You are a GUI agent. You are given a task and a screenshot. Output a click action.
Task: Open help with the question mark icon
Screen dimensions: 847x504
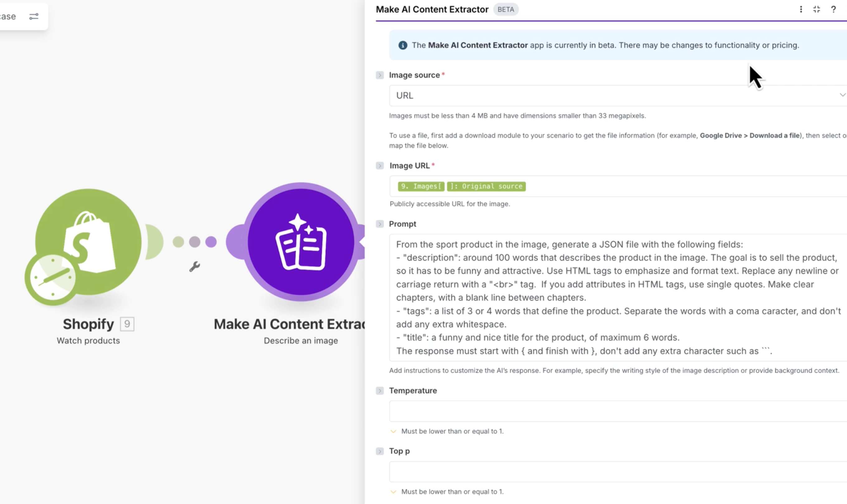tap(833, 9)
